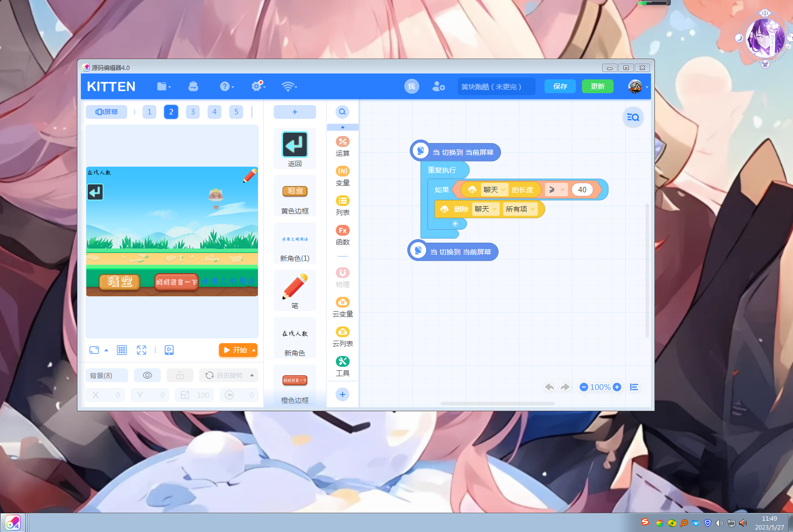Click the orange 开始 start button
This screenshot has width=793, height=532.
[x=235, y=350]
